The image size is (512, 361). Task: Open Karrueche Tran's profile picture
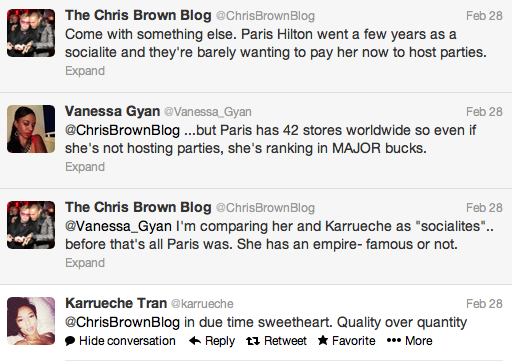pos(31,321)
